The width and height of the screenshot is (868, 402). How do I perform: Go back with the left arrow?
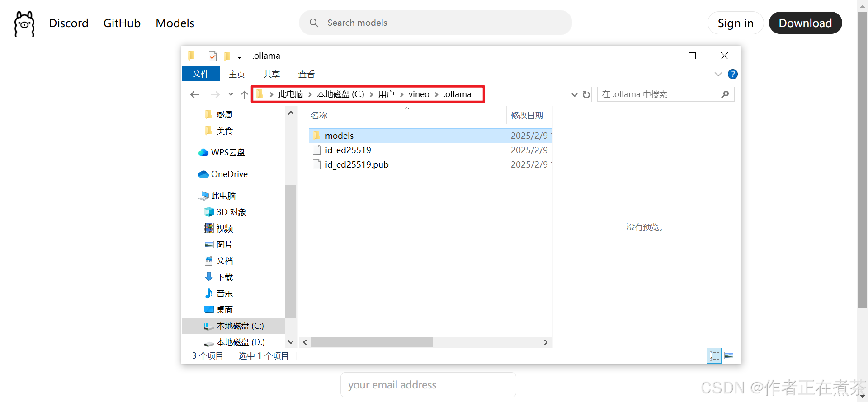[x=195, y=94]
